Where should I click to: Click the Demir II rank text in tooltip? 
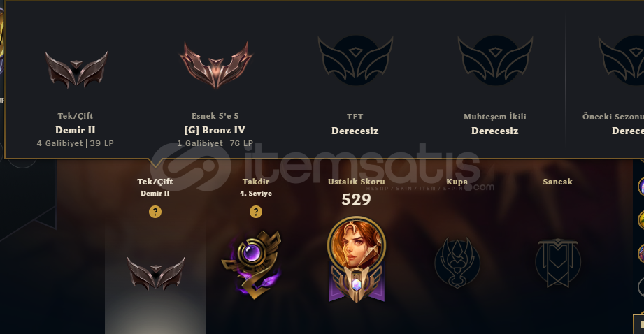[76, 130]
